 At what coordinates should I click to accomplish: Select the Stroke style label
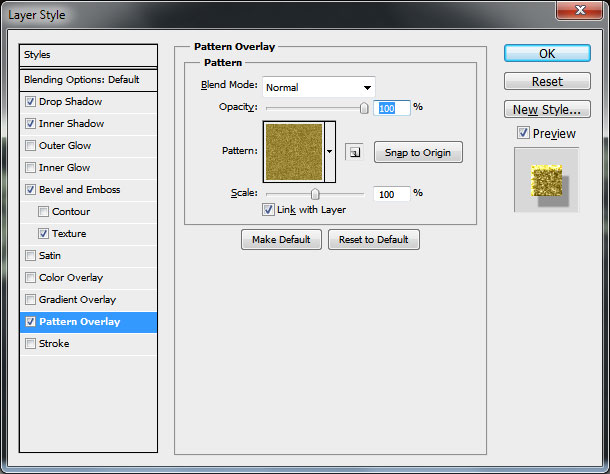pyautogui.click(x=54, y=344)
